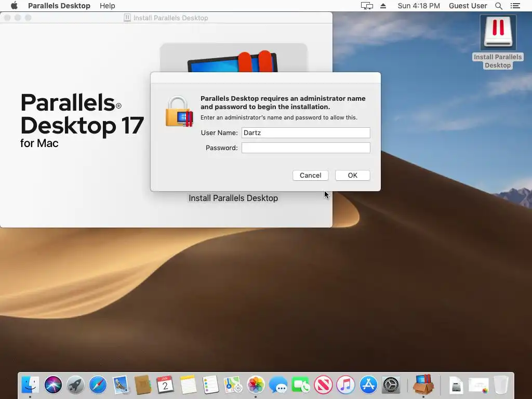Open the Apple menu

click(14, 6)
